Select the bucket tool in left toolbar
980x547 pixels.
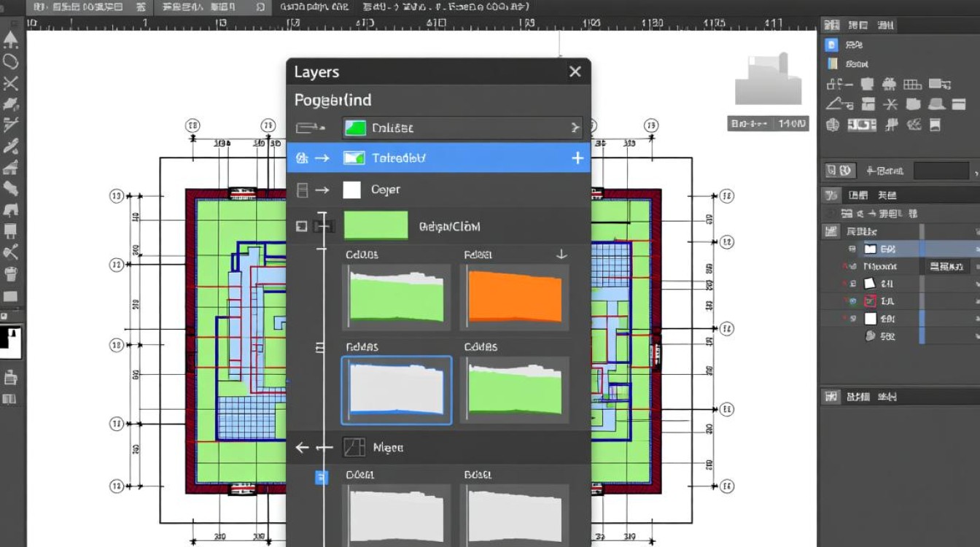tap(10, 274)
